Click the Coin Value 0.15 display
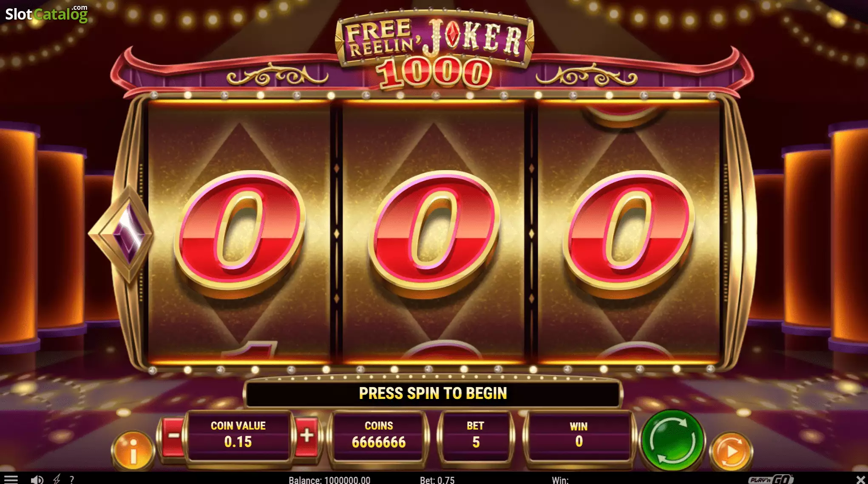The height and width of the screenshot is (484, 868). point(238,436)
